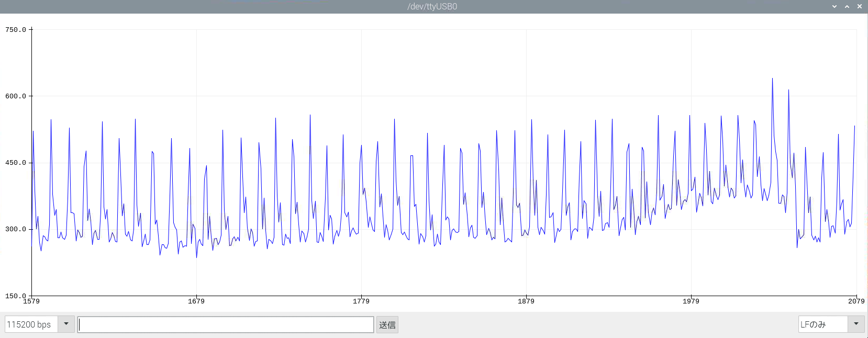
Task: Click the 1879 x-axis label
Action: pyautogui.click(x=526, y=301)
